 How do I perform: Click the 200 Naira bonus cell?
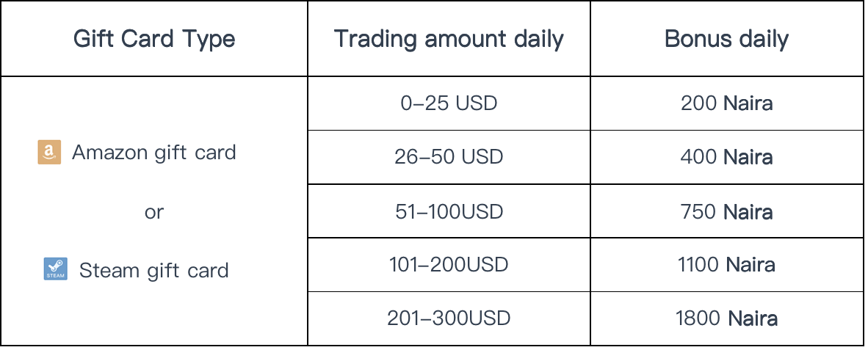[x=727, y=103]
